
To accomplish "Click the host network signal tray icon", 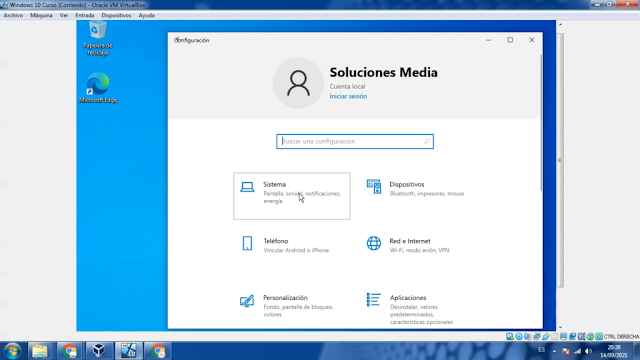I will pyautogui.click(x=577, y=351).
